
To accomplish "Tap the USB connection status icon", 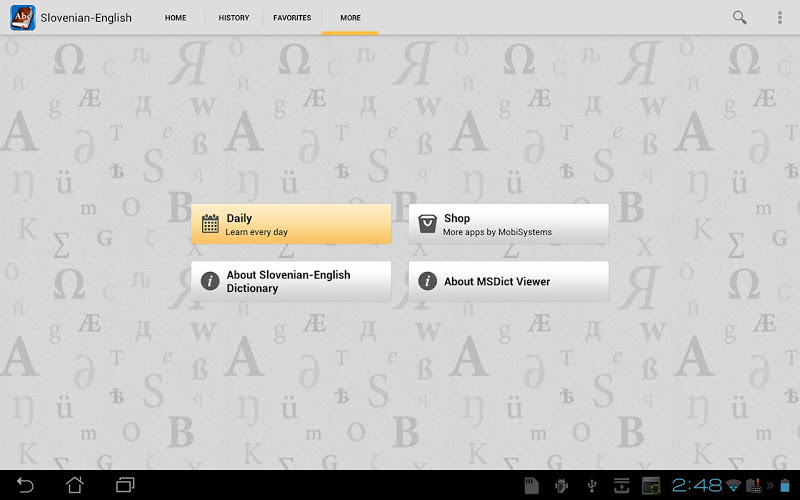I will coord(592,486).
